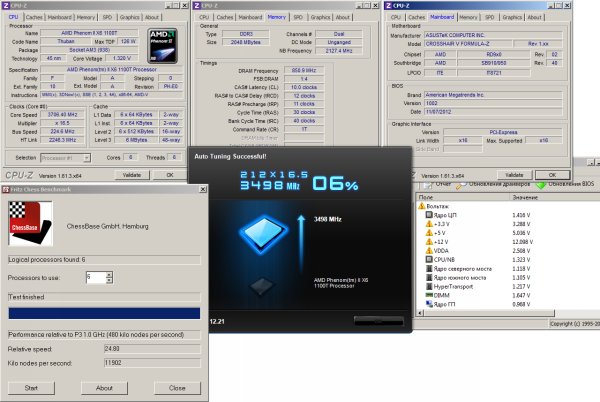This screenshot has height=402, width=600.
Task: Click the Отчет report icon in the toolbar
Action: point(428,185)
